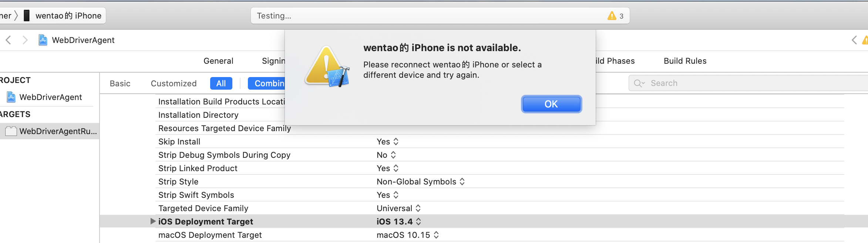
Task: Switch to Basic settings filter
Action: click(x=120, y=83)
